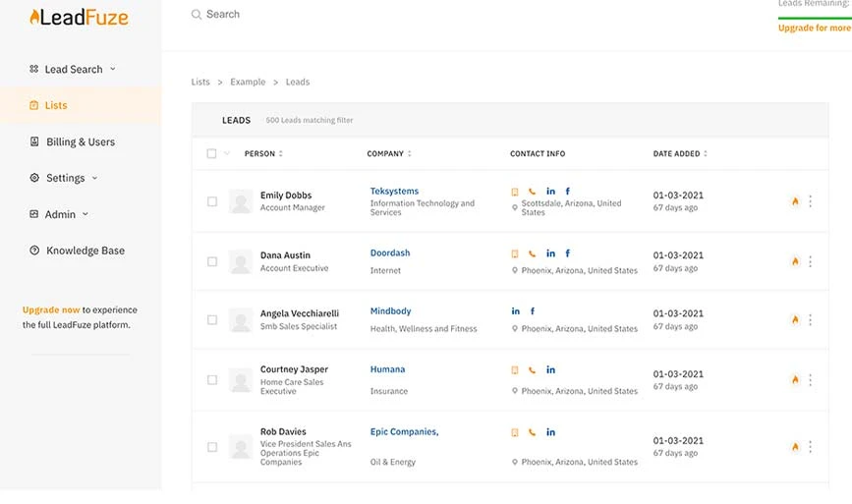Open Billing & Users in sidebar
The height and width of the screenshot is (504, 852).
(x=81, y=141)
